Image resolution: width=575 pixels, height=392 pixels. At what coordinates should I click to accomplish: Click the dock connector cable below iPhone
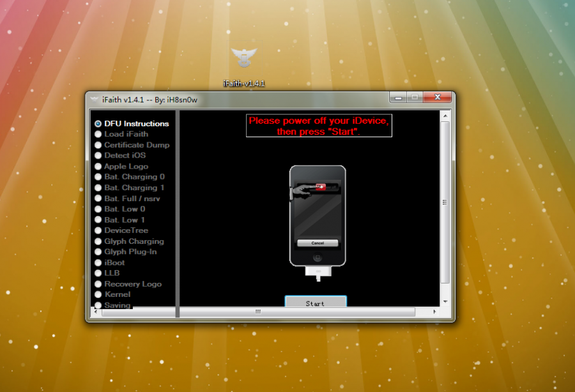coord(318,273)
